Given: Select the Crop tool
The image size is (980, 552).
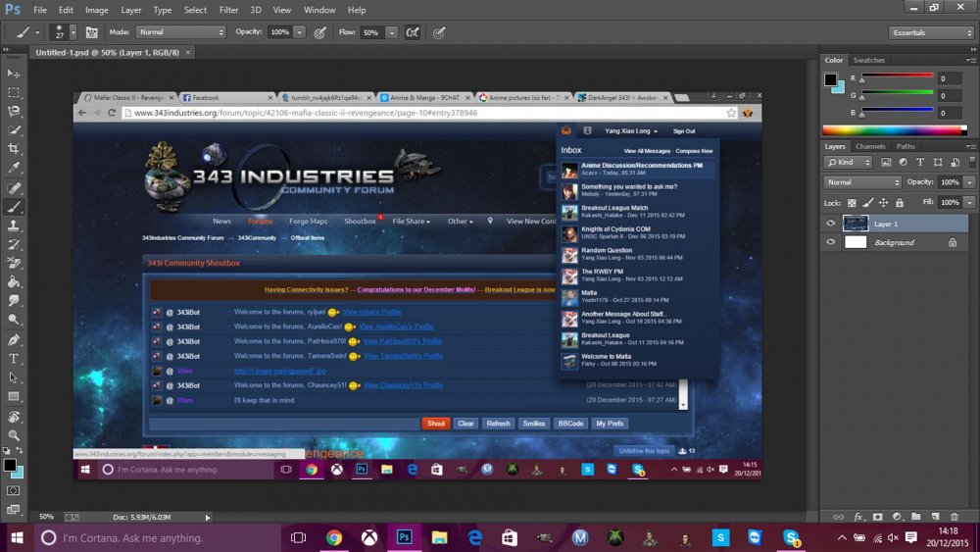Looking at the screenshot, I should 14,149.
